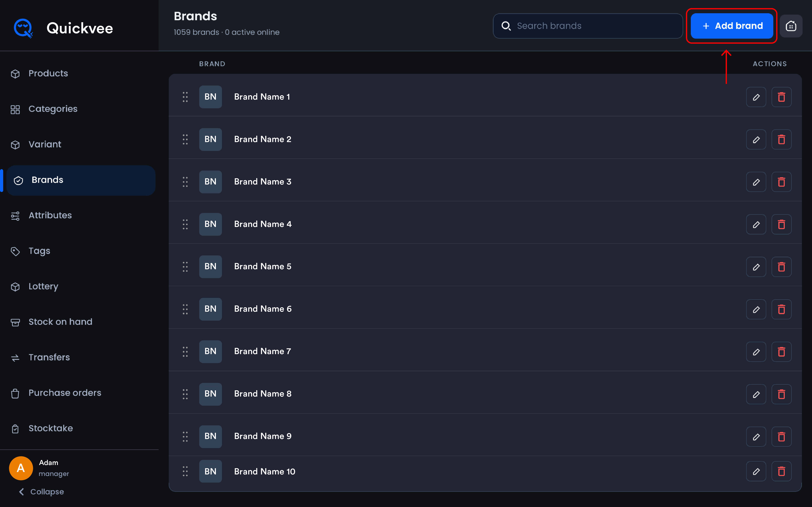
Task: Focus the Search brands field
Action: [588, 26]
